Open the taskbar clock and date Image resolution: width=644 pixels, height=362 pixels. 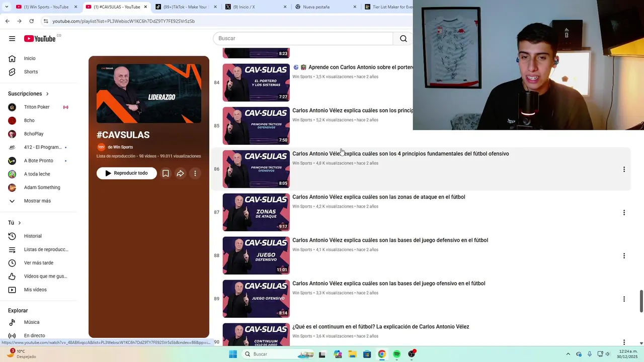[628, 354]
